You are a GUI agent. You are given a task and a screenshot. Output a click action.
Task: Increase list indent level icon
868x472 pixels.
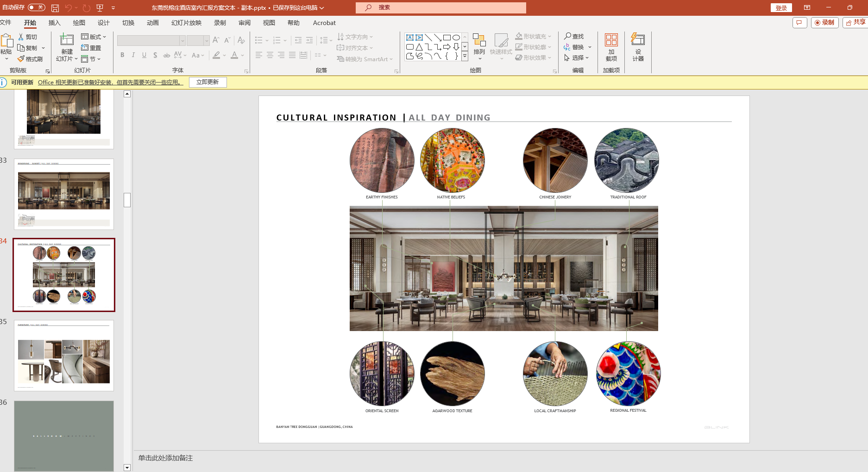(309, 40)
